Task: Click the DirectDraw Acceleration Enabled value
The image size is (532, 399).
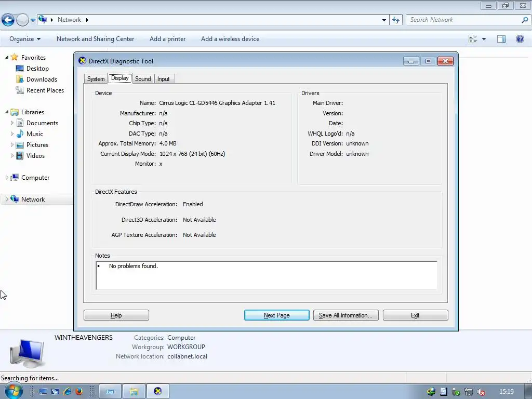Action: (193, 204)
